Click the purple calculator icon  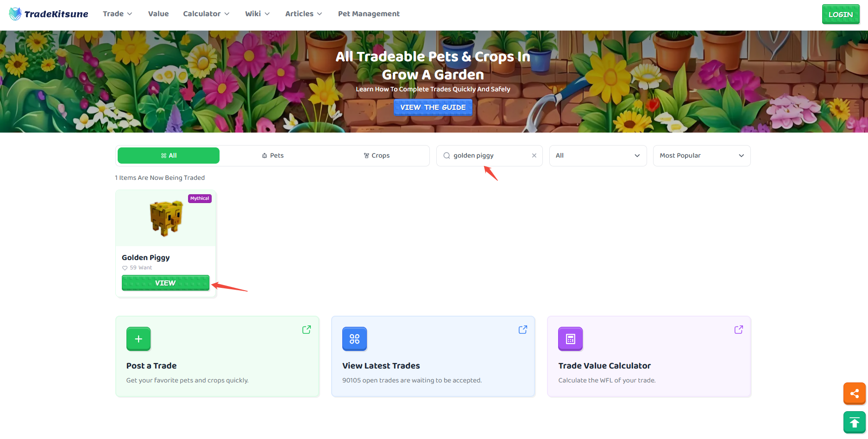tap(571, 339)
